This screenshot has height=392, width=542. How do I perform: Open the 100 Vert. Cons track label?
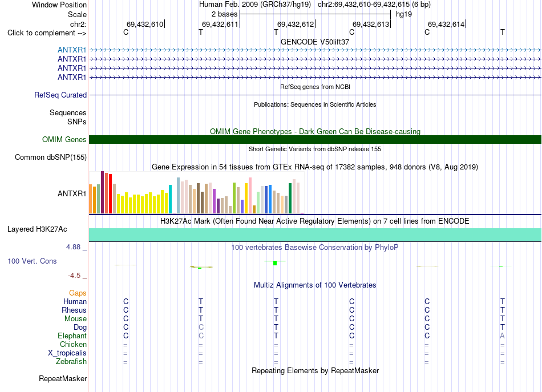[32, 261]
